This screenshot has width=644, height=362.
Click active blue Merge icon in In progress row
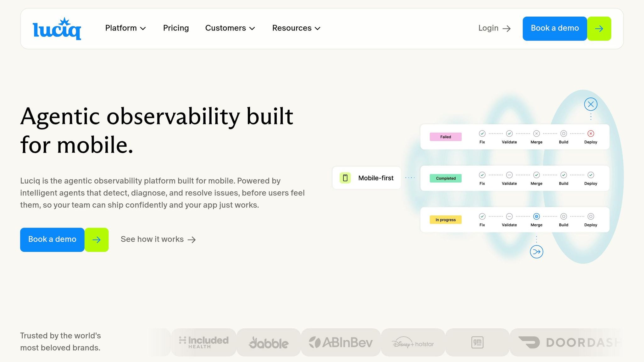coord(536,217)
